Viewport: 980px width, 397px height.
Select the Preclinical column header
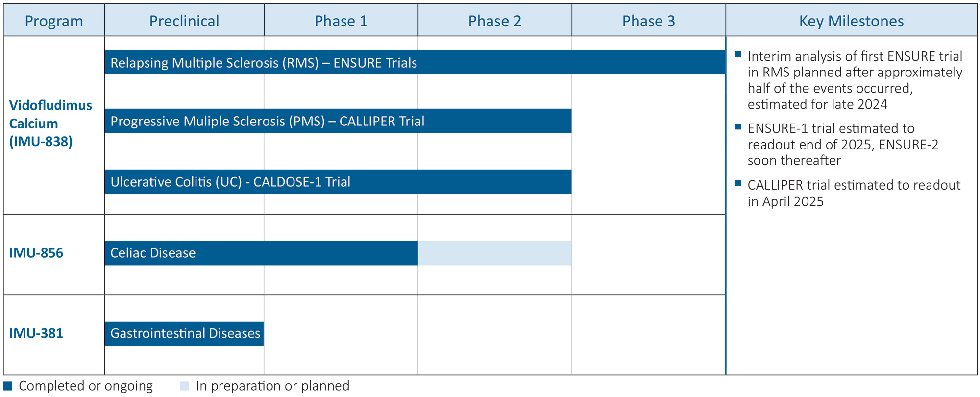[x=184, y=21]
